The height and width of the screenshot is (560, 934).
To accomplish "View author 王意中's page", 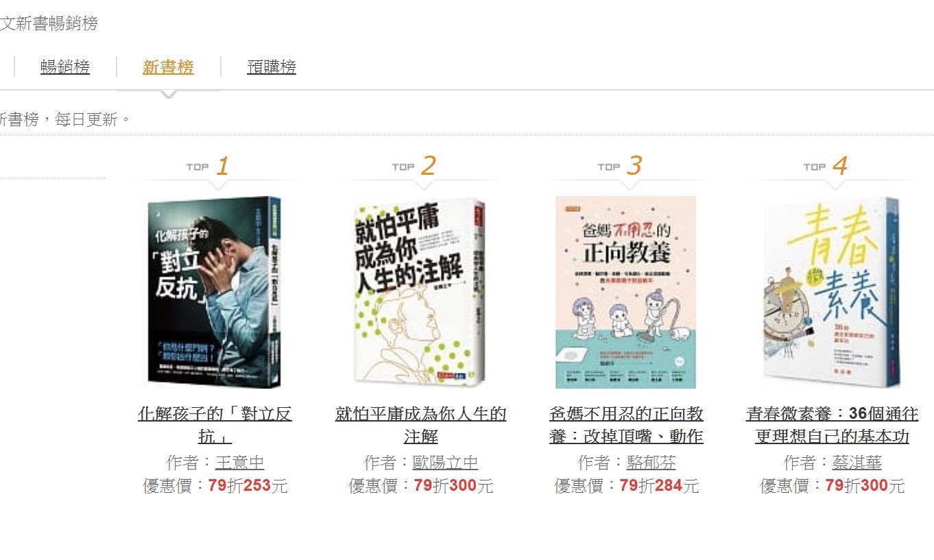I will coord(239,463).
